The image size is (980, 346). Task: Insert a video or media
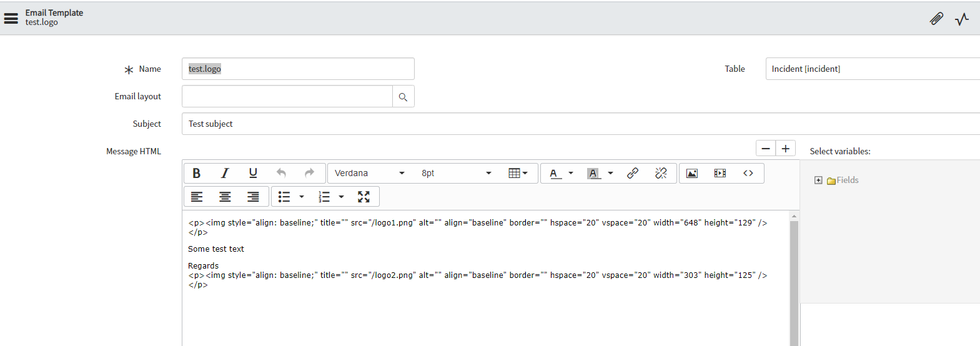tap(720, 173)
